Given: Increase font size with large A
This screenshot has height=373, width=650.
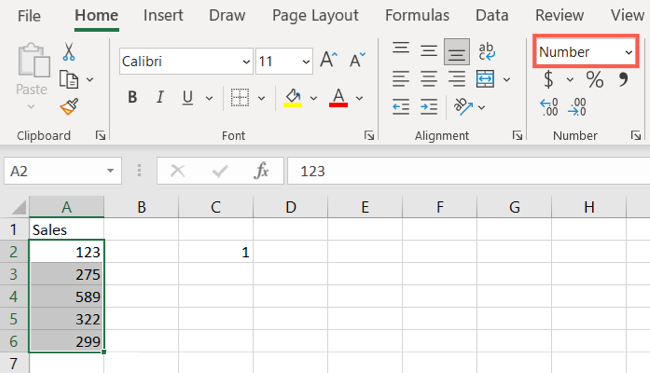Looking at the screenshot, I should [329, 60].
